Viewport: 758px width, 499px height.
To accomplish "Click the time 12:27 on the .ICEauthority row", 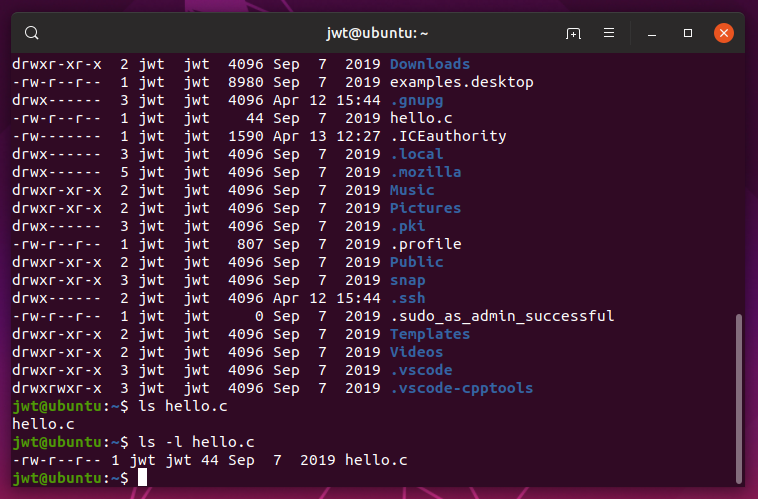I will 358,136.
